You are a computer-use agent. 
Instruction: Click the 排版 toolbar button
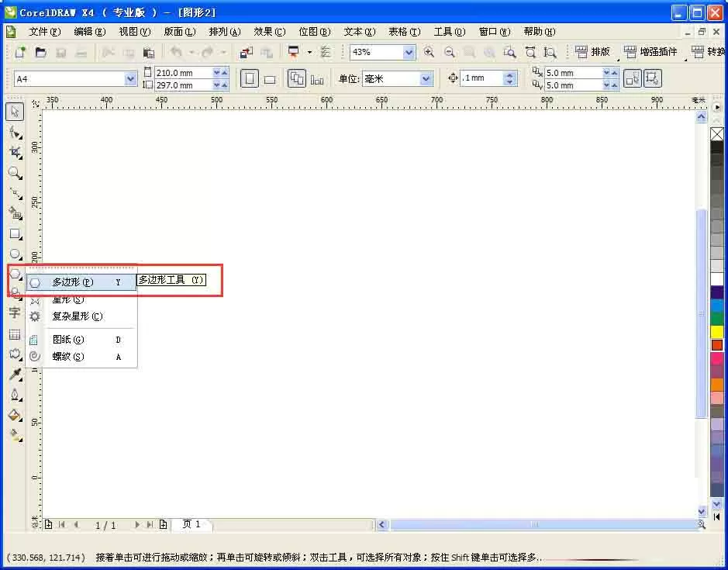click(593, 52)
